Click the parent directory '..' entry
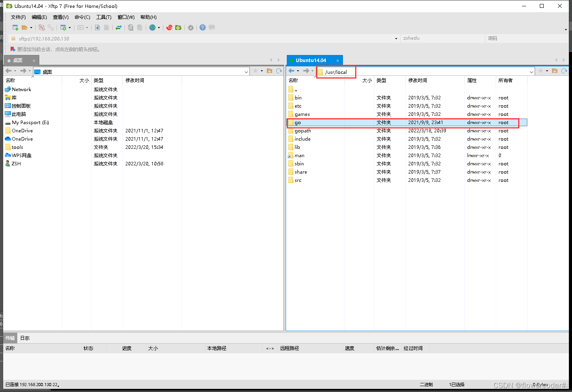 tap(292, 90)
